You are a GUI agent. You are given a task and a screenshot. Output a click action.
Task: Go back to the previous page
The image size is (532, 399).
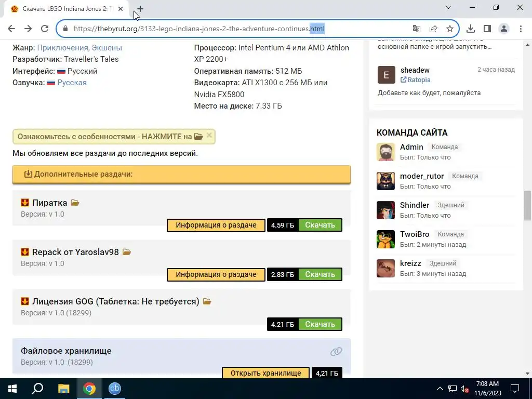point(11,29)
